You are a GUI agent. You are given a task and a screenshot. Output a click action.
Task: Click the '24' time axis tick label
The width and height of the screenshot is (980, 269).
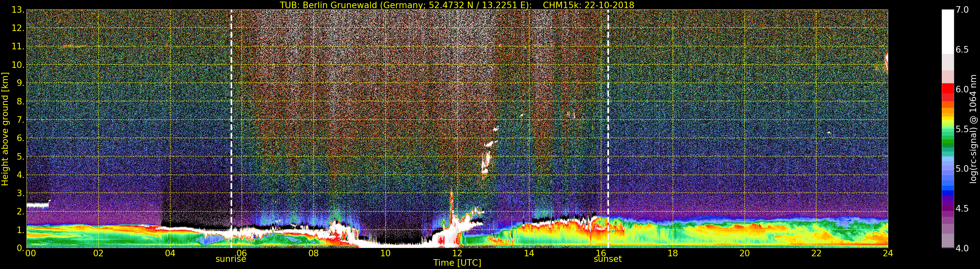[x=888, y=253]
